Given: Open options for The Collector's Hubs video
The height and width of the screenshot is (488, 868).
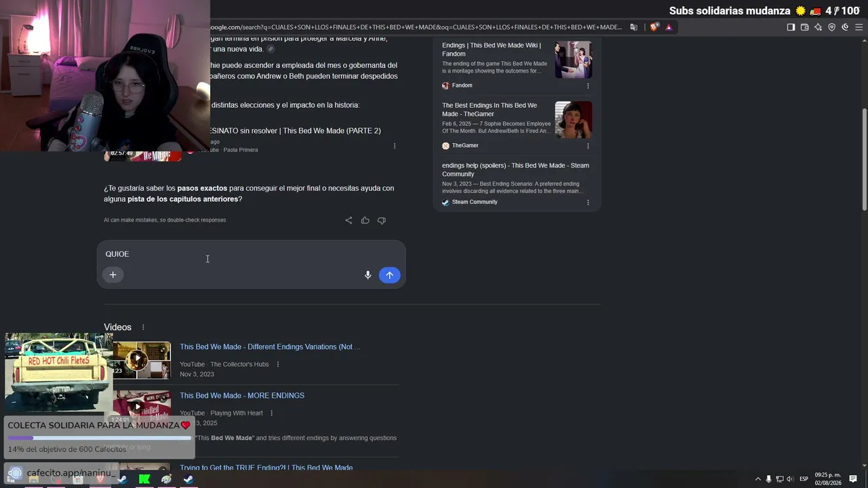Looking at the screenshot, I should pyautogui.click(x=277, y=365).
